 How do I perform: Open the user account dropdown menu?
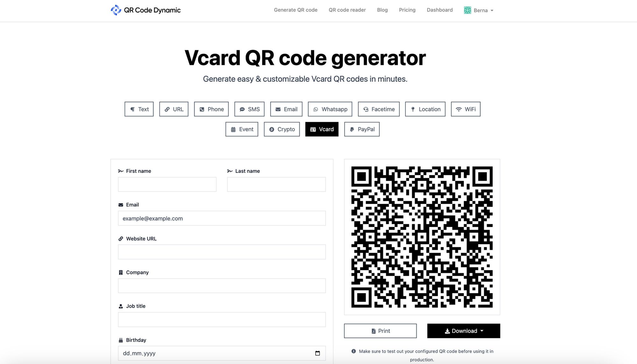479,10
